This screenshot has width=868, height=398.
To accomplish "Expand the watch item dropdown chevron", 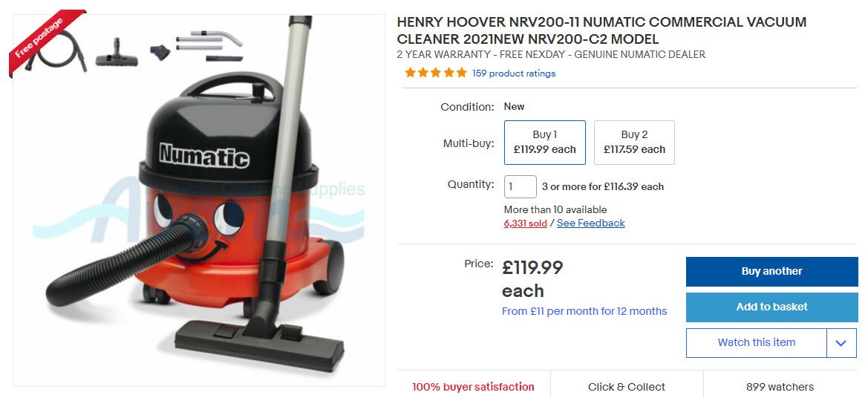I will [x=841, y=342].
